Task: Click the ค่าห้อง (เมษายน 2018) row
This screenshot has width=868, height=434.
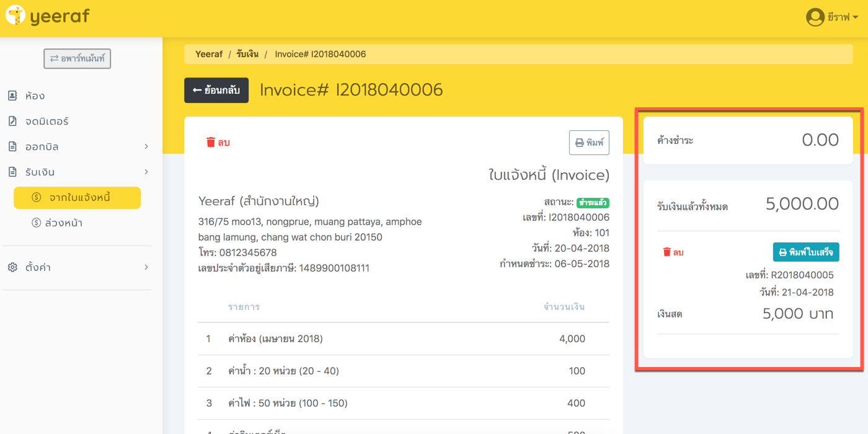Action: coord(404,339)
